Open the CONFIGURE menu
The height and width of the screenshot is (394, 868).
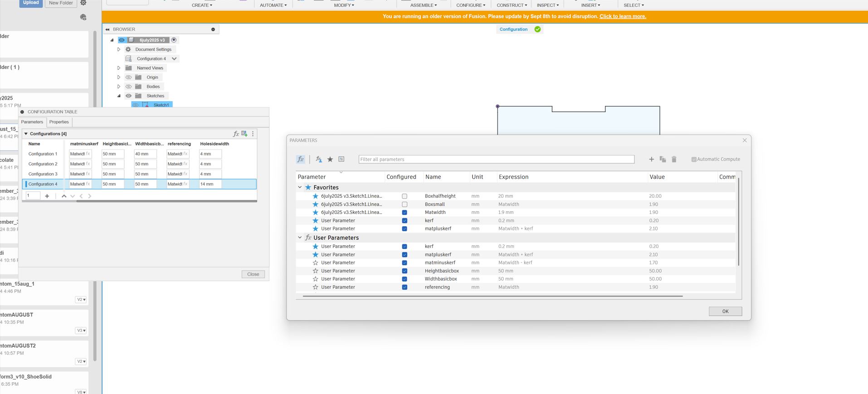[471, 5]
